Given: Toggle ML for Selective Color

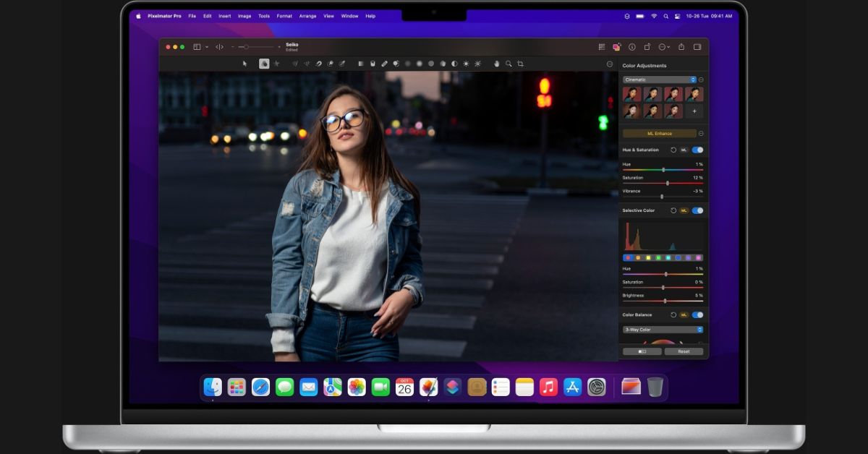Looking at the screenshot, I should click(684, 210).
